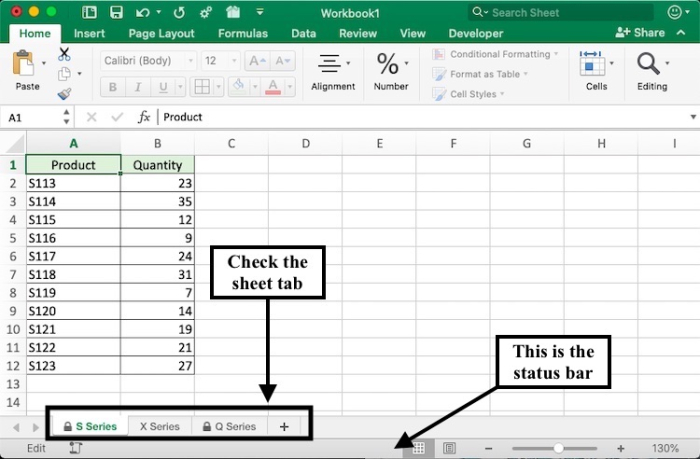Click the Format Painter brush icon
The image size is (700, 459).
(x=64, y=94)
